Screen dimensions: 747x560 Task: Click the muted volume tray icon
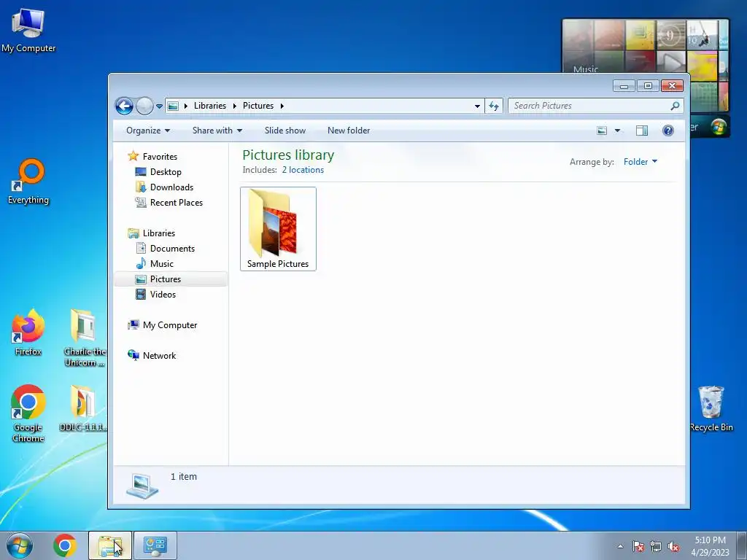tap(673, 546)
